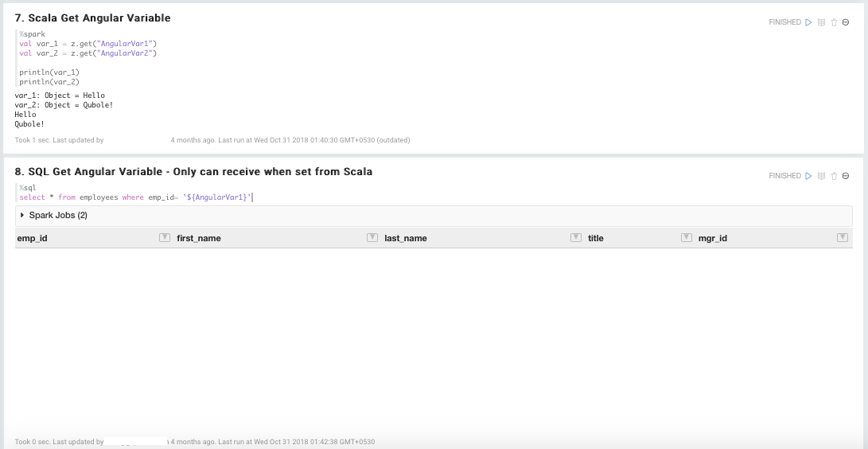Delete paragraph 8 with trash icon
The width and height of the screenshot is (868, 449).
tap(835, 175)
